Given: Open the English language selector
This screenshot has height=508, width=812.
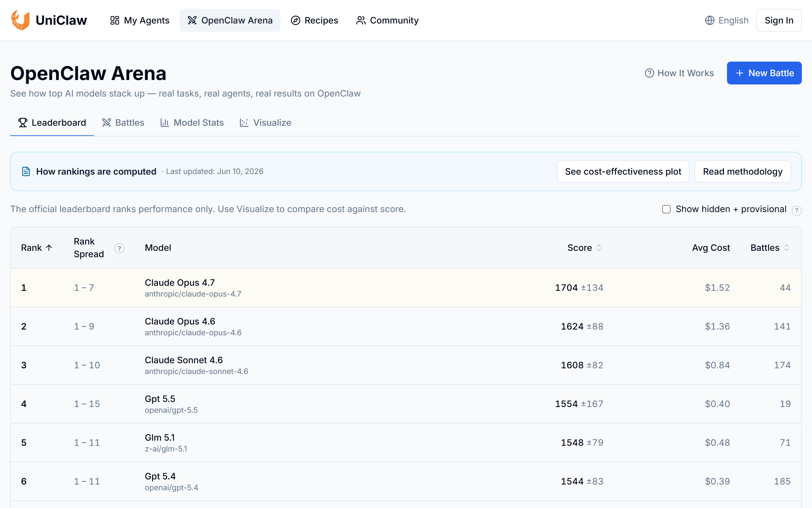Looking at the screenshot, I should point(727,21).
